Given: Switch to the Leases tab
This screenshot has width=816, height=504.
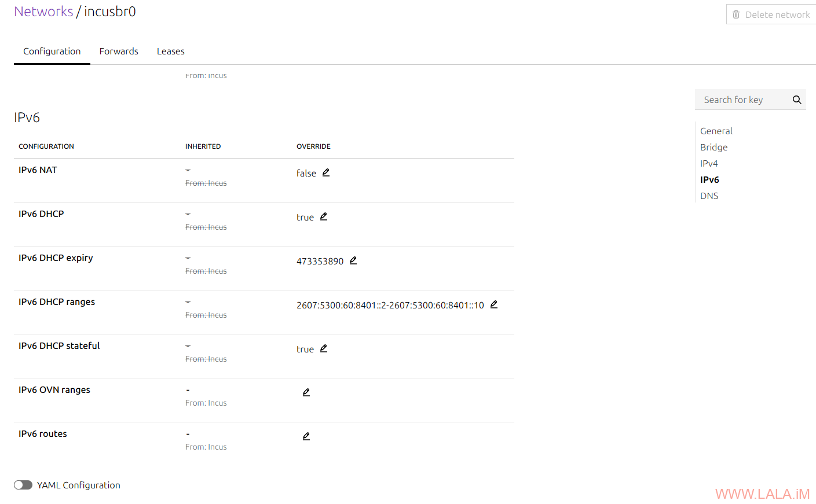Looking at the screenshot, I should click(x=171, y=51).
